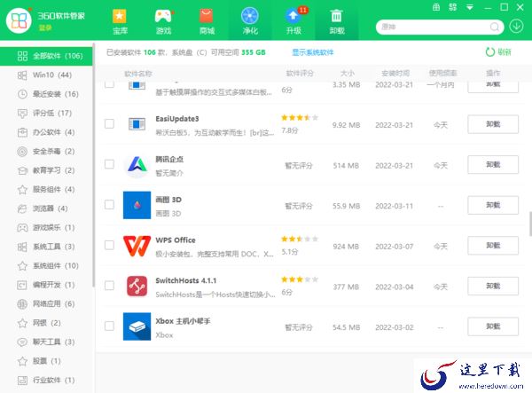Click the software list vertical scrollbar thumb
Screen dimensions: 532x393
[530, 224]
